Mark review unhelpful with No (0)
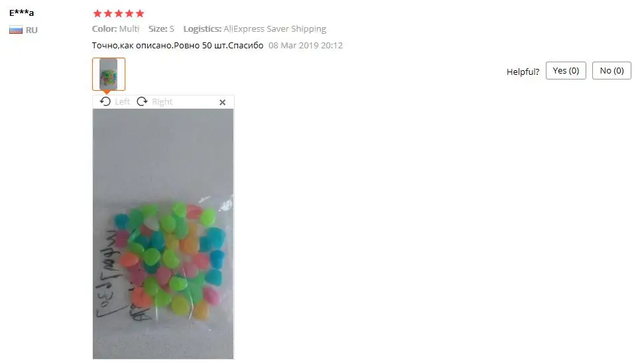 pos(612,71)
